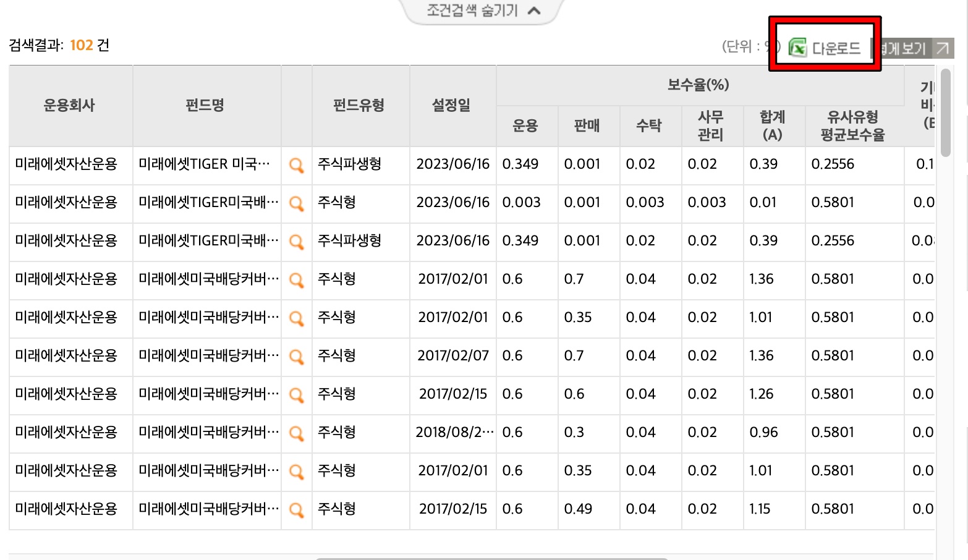Click the 판매 fee sub-header

point(588,126)
